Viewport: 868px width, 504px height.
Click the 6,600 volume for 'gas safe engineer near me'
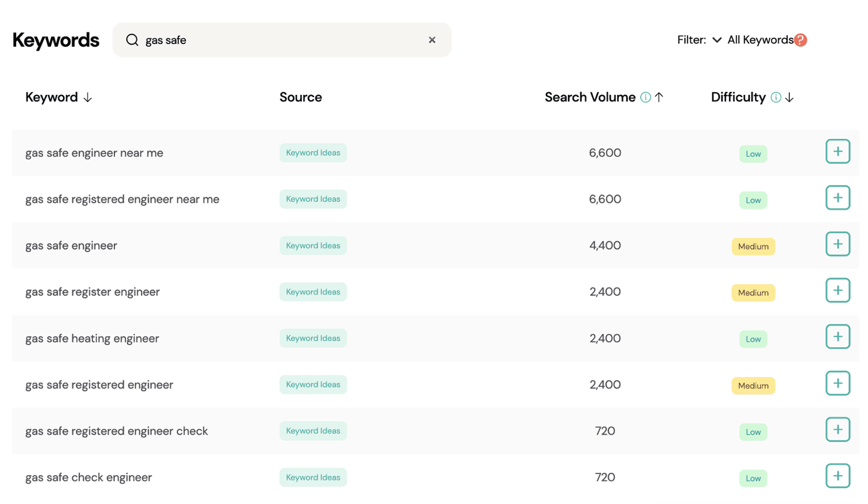point(605,152)
